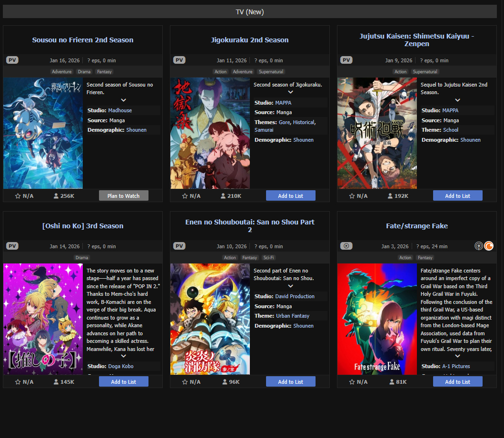The width and height of the screenshot is (504, 438).
Task: Expand the Sousou no Frieren synopsis chevron
Action: pyautogui.click(x=124, y=100)
